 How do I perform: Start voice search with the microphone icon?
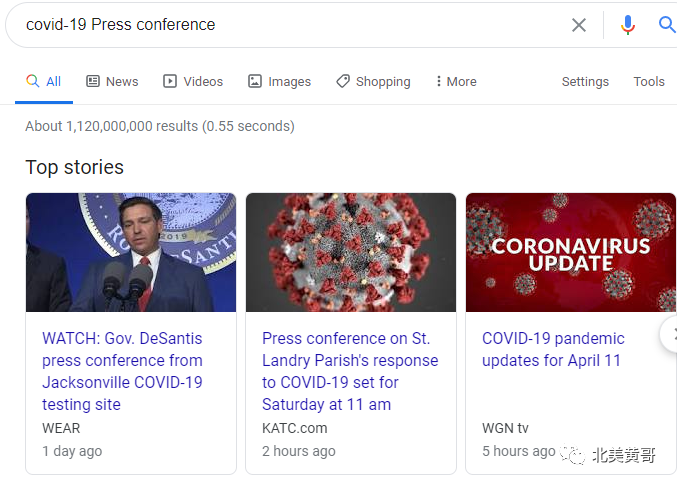[627, 25]
